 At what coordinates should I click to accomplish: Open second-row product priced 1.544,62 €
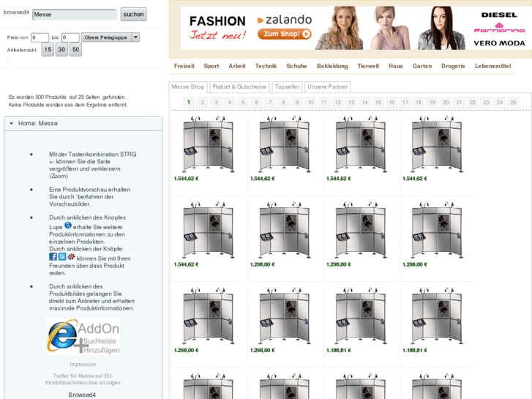(x=209, y=231)
